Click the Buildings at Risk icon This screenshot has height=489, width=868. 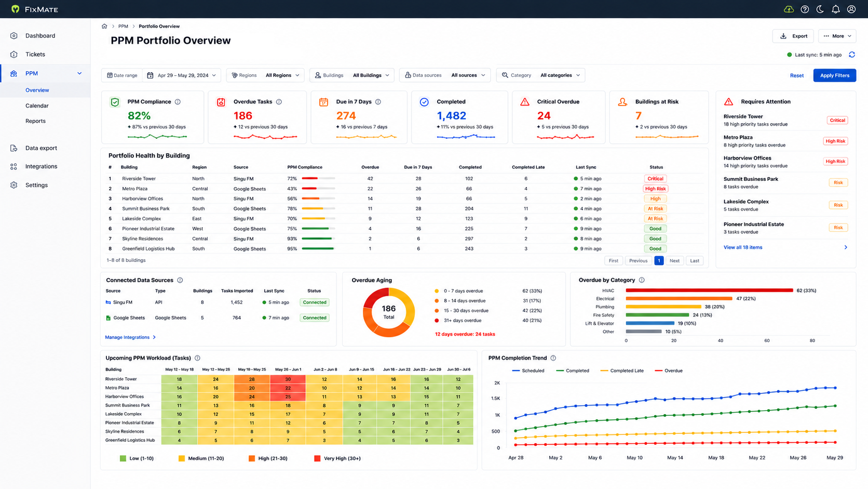click(x=622, y=102)
